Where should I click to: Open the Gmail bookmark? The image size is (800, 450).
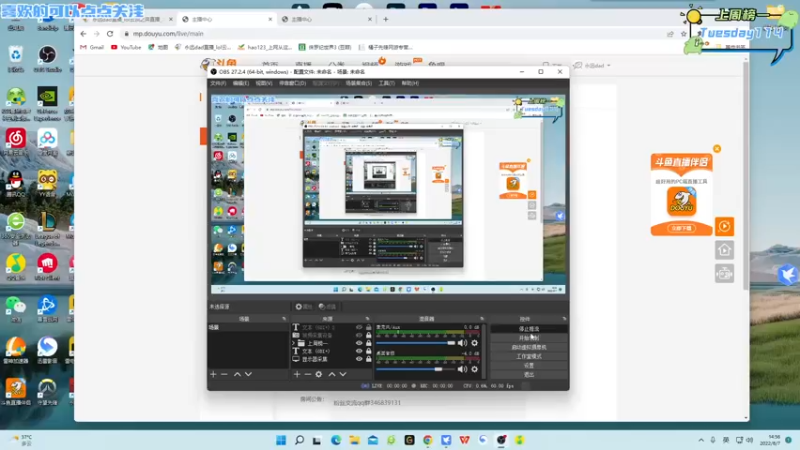pos(92,47)
